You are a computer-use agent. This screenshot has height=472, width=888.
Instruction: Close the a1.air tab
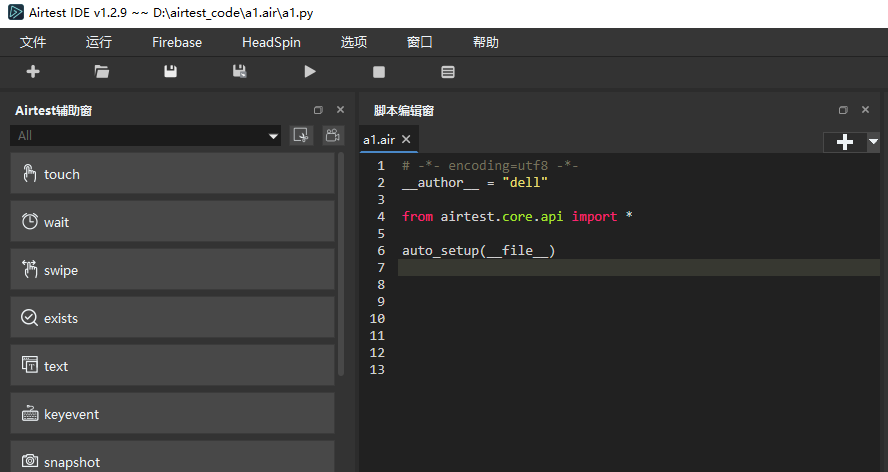406,140
